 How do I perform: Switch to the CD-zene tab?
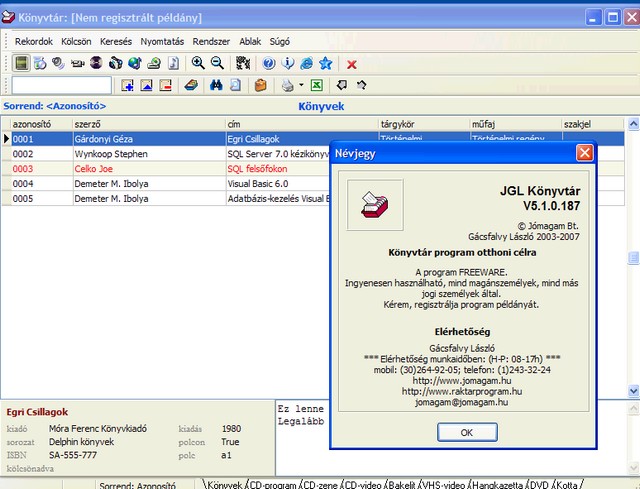coord(321,485)
